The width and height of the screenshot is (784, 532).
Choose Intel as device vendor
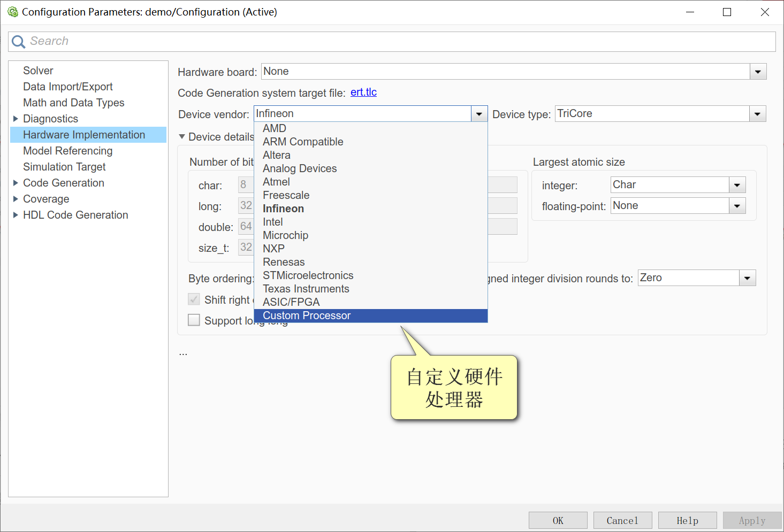click(x=371, y=222)
